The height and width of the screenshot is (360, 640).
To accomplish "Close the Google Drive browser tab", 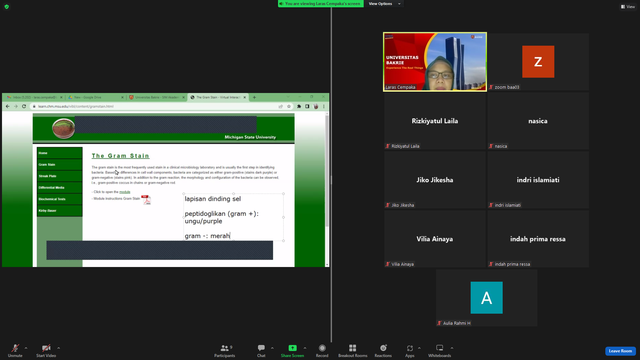I will click(x=122, y=97).
